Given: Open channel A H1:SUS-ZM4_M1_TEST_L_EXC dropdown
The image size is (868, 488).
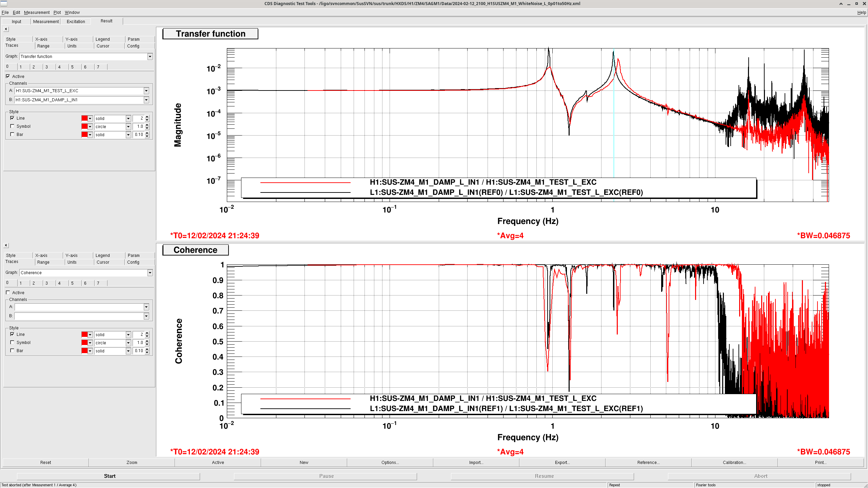Looking at the screenshot, I should pos(146,91).
